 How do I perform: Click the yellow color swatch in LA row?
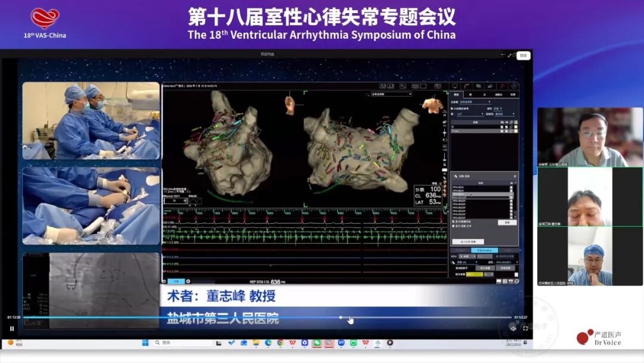(516, 131)
